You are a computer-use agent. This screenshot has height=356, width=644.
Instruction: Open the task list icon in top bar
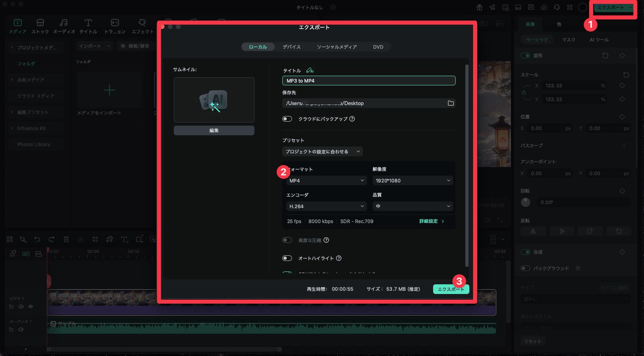point(505,7)
